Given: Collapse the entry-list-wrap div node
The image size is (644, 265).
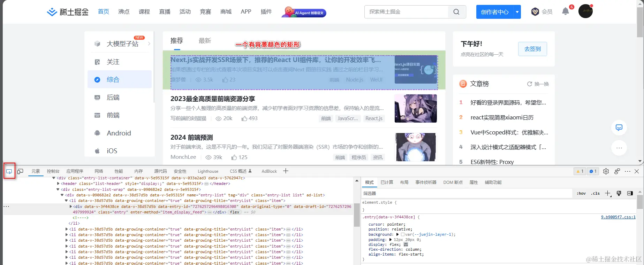Looking at the screenshot, I should coord(58,189).
